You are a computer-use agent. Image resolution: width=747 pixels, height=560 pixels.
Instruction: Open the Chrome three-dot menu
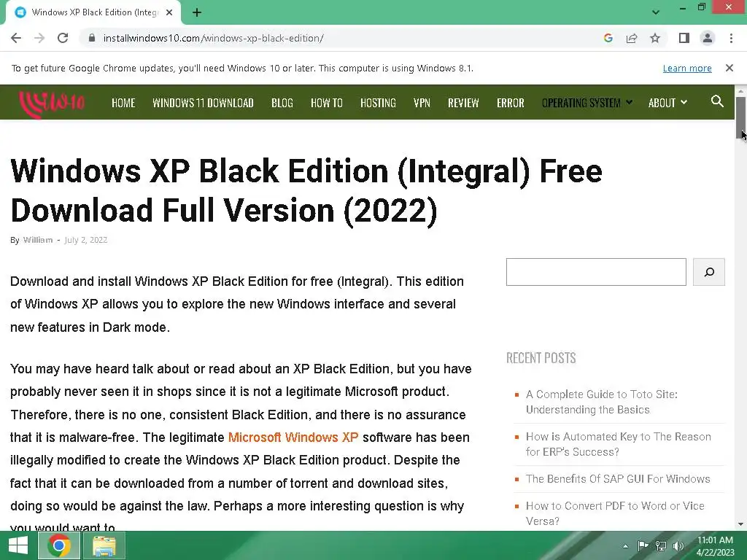coord(731,38)
